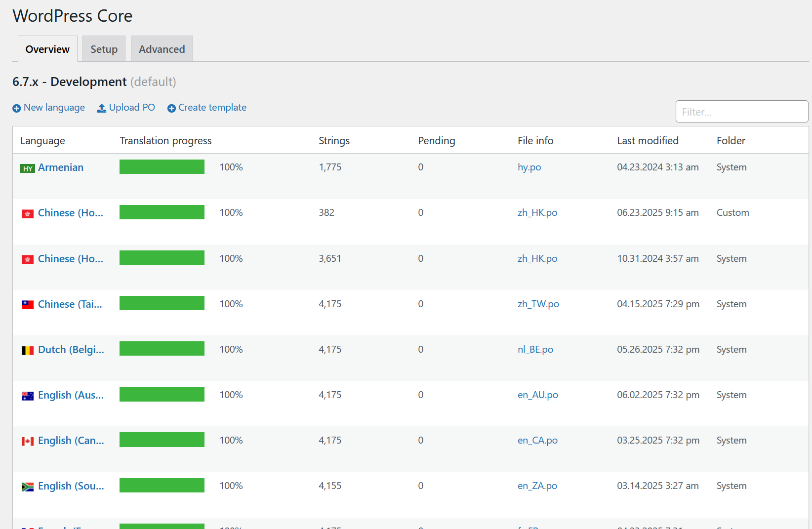Viewport: 812px width, 529px height.
Task: Click the plus icon beside New language
Action: [17, 108]
